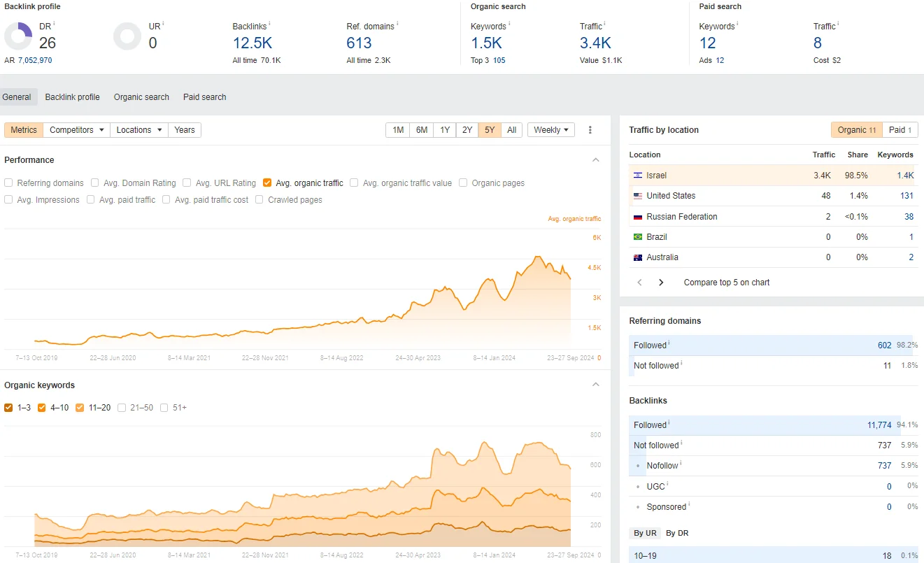
Task: Open the Locations dropdown
Action: [x=139, y=130]
